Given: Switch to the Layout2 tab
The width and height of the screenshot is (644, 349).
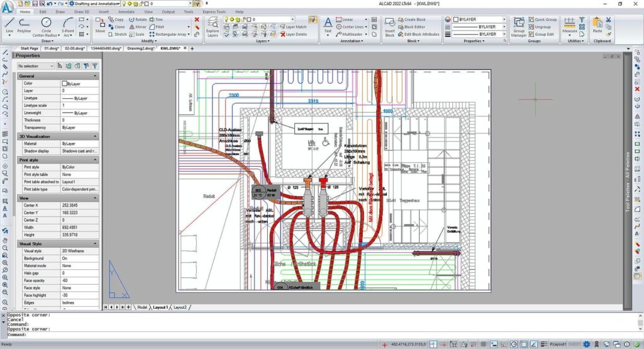Looking at the screenshot, I should (180, 307).
